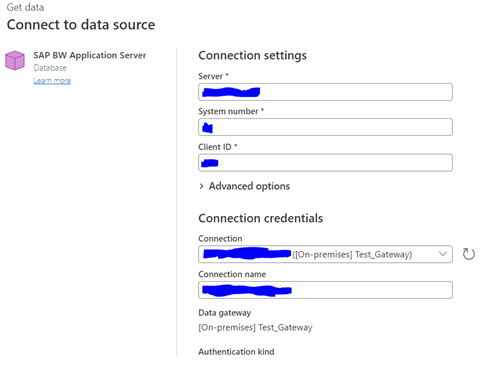Click SAP BW Application Server title

pos(90,55)
